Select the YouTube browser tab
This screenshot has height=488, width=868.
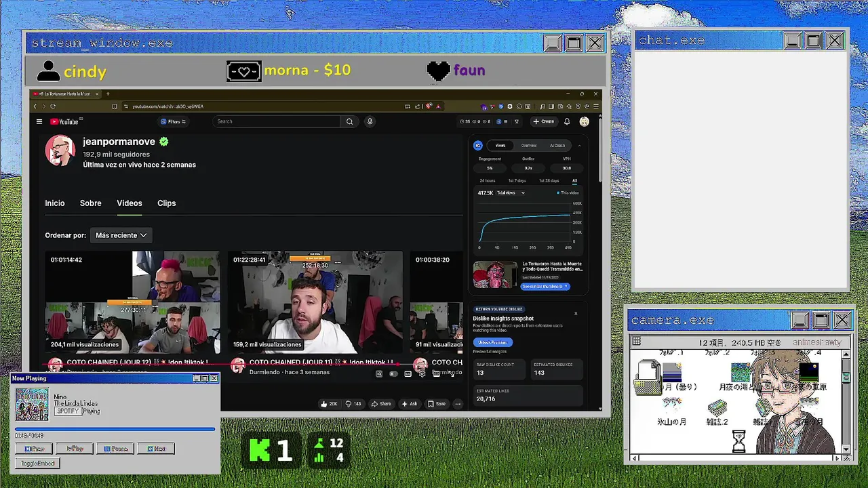(66, 94)
